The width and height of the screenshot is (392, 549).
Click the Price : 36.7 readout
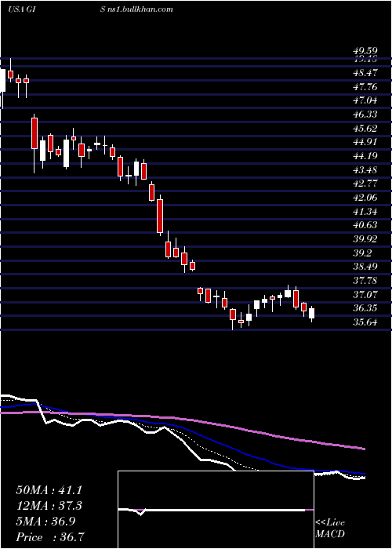click(x=49, y=537)
